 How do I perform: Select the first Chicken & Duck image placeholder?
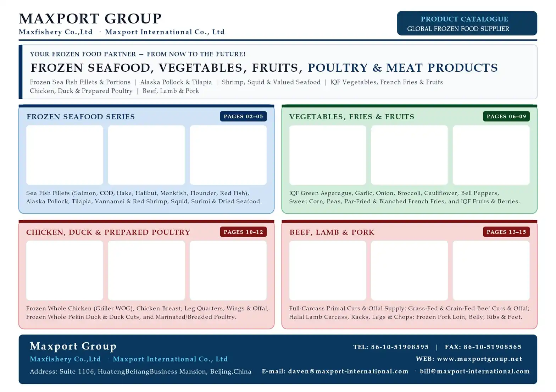(x=65, y=271)
